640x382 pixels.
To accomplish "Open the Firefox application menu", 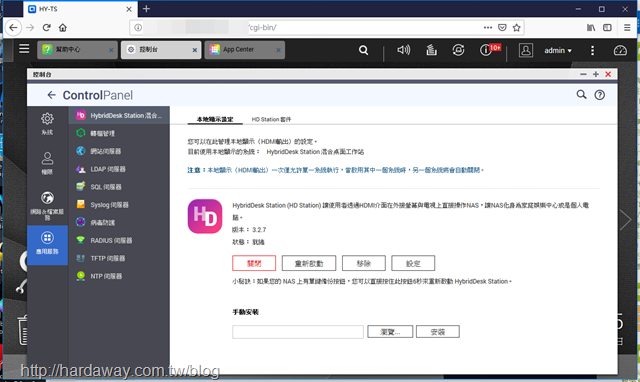I will (627, 28).
